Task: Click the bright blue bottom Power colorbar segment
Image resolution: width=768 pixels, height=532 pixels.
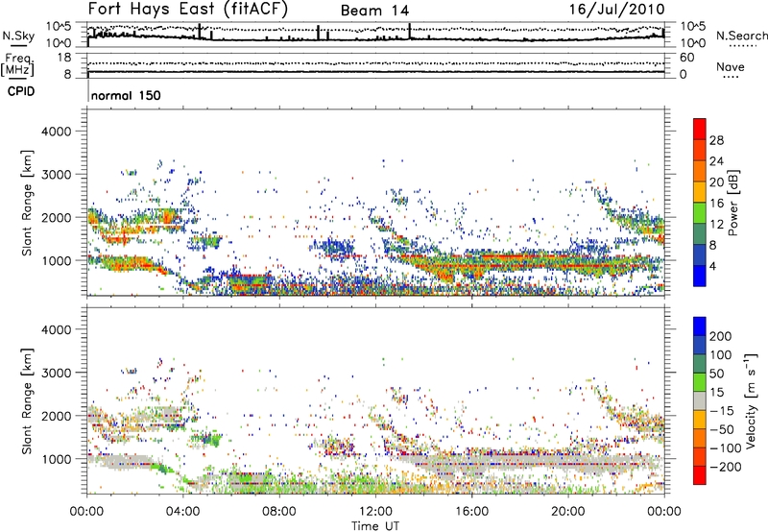Action: (700, 277)
